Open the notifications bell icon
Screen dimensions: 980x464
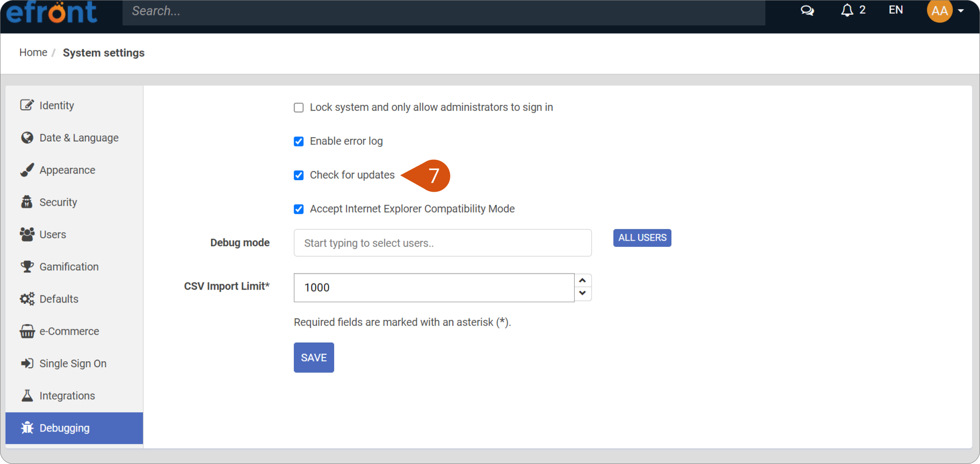pyautogui.click(x=847, y=10)
